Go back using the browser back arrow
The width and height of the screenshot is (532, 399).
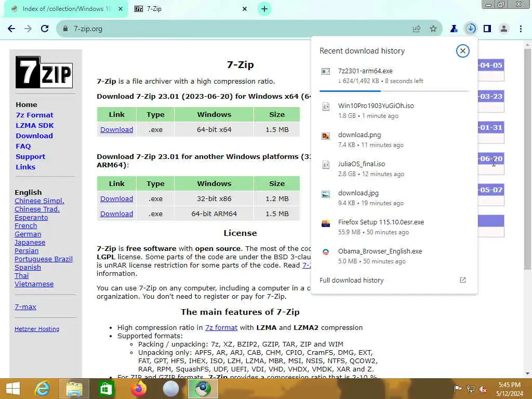click(11, 29)
